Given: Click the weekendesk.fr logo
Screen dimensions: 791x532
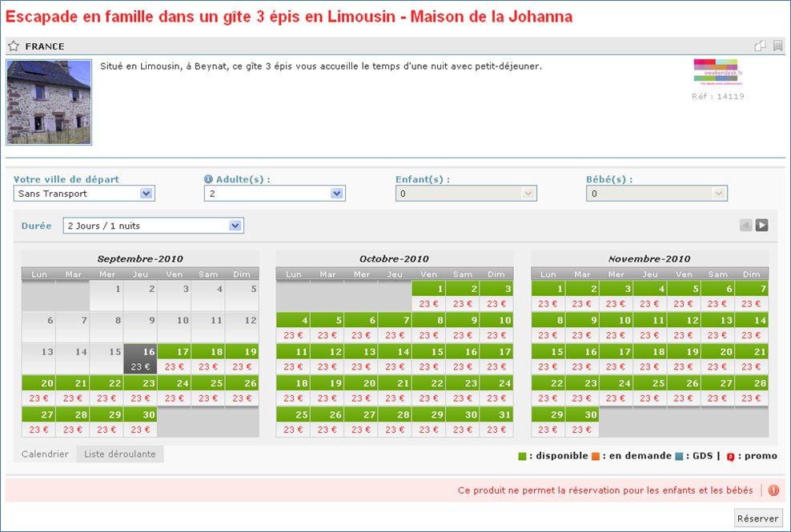Looking at the screenshot, I should coord(716,71).
